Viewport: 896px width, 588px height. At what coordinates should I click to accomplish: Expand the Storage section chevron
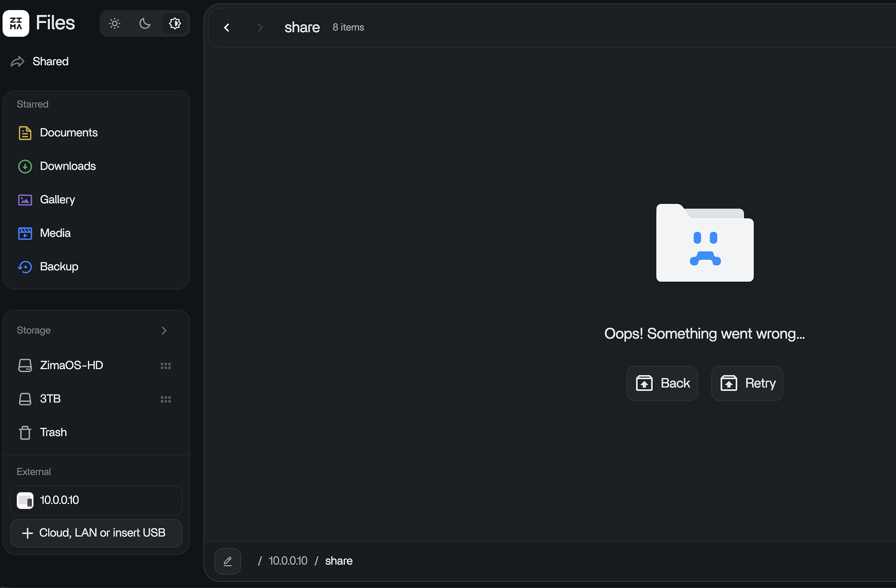[164, 330]
